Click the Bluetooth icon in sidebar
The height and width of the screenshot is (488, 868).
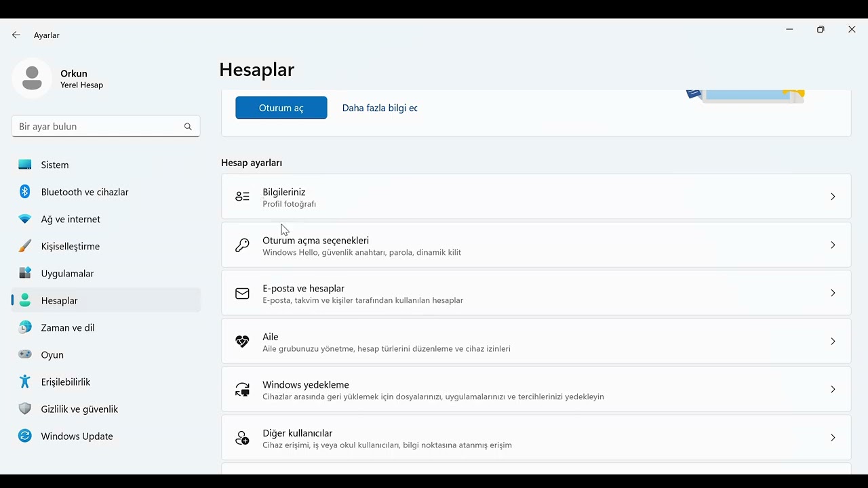coord(25,192)
